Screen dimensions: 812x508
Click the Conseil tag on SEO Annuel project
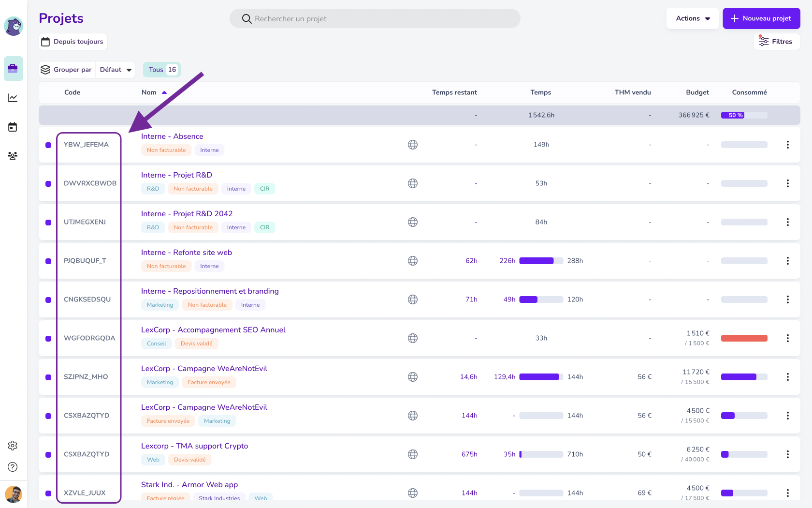[156, 344]
